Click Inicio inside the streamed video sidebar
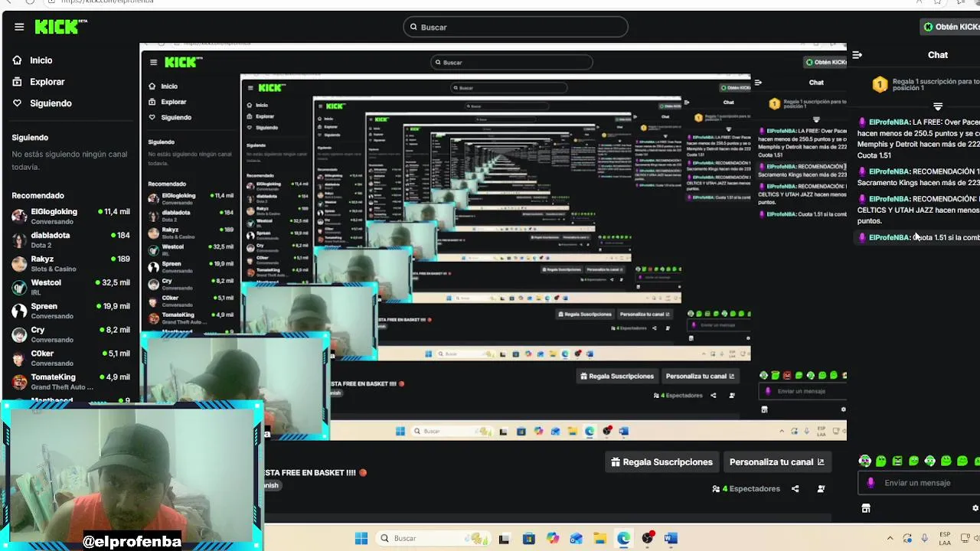The image size is (980, 551). 163,86
